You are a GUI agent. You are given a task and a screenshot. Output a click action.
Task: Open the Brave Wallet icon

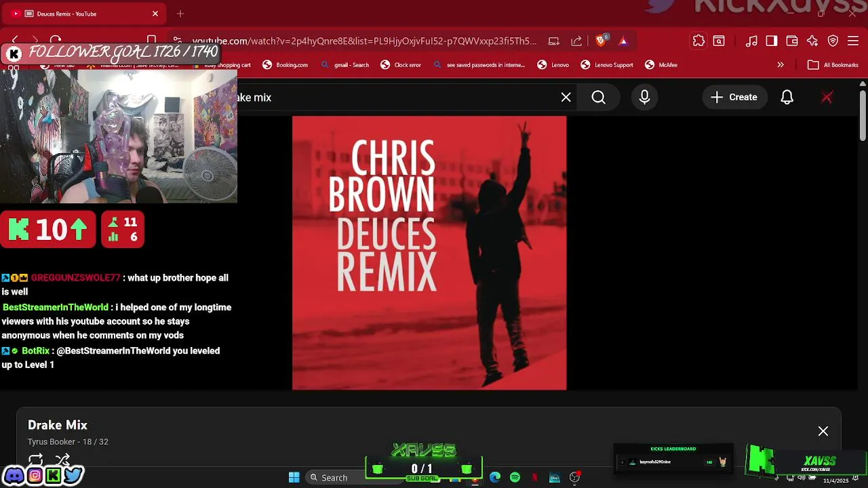pos(792,41)
